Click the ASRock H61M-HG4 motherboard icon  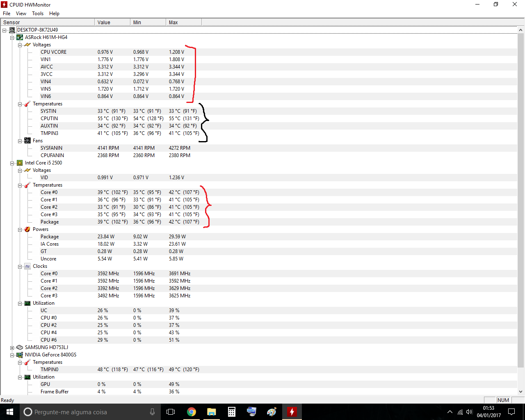tap(20, 37)
